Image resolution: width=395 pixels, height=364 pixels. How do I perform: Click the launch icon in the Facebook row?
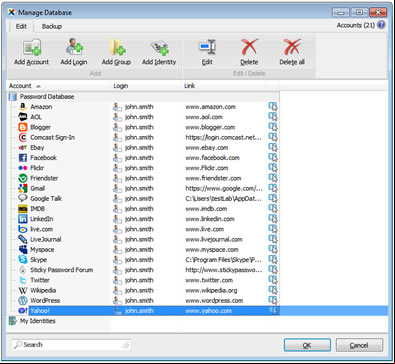(273, 157)
